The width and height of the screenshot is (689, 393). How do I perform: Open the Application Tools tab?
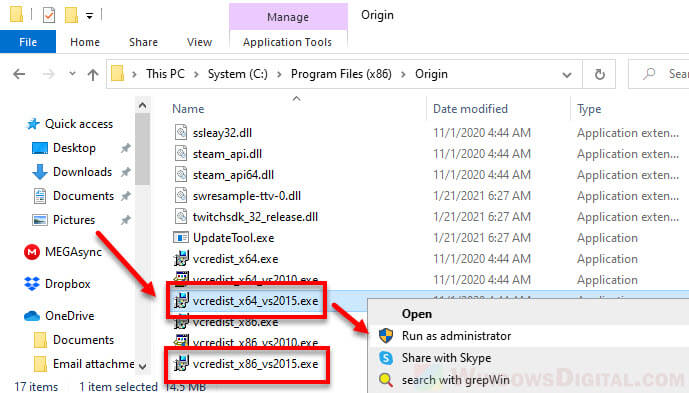click(x=287, y=42)
